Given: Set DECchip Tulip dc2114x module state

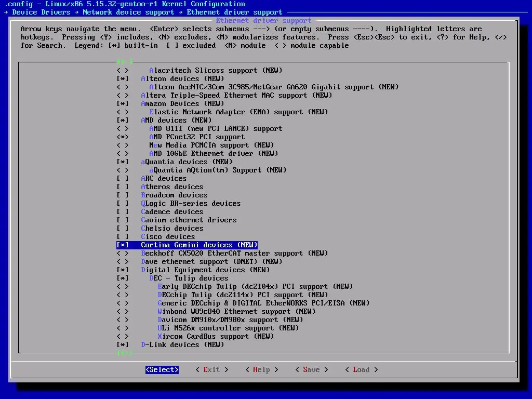Looking at the screenshot, I should point(123,295).
